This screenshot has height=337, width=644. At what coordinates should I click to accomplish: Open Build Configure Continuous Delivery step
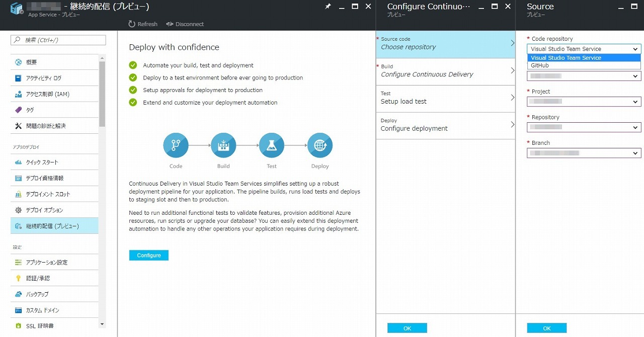(x=445, y=71)
